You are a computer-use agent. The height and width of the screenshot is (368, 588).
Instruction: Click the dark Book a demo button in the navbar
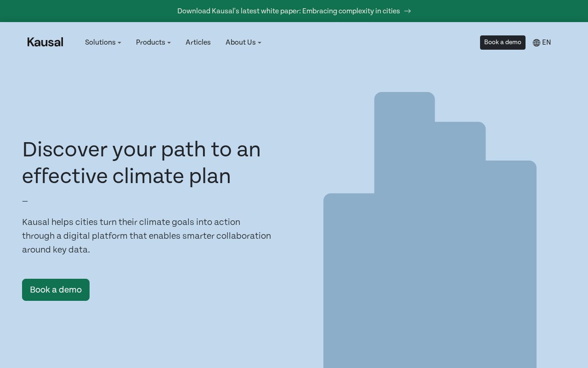click(503, 42)
